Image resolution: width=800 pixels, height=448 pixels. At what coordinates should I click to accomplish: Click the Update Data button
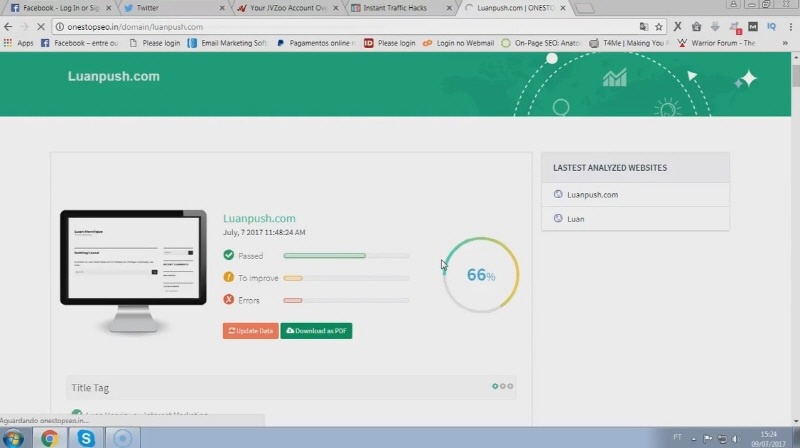tap(251, 331)
